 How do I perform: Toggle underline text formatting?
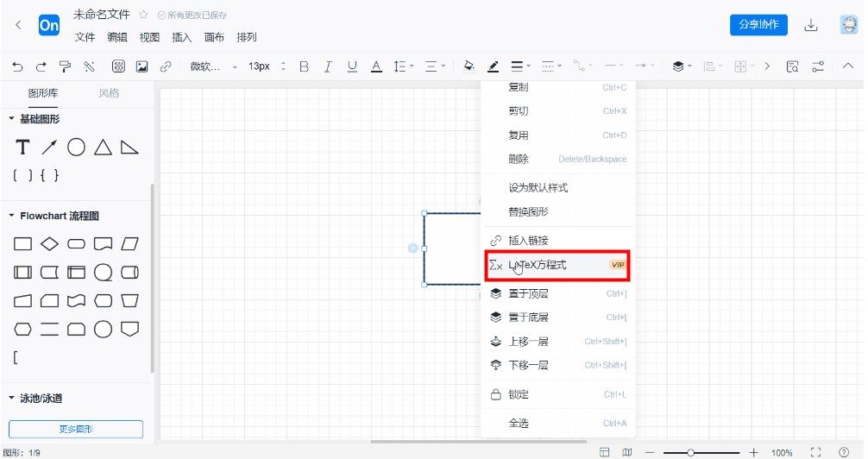[352, 67]
